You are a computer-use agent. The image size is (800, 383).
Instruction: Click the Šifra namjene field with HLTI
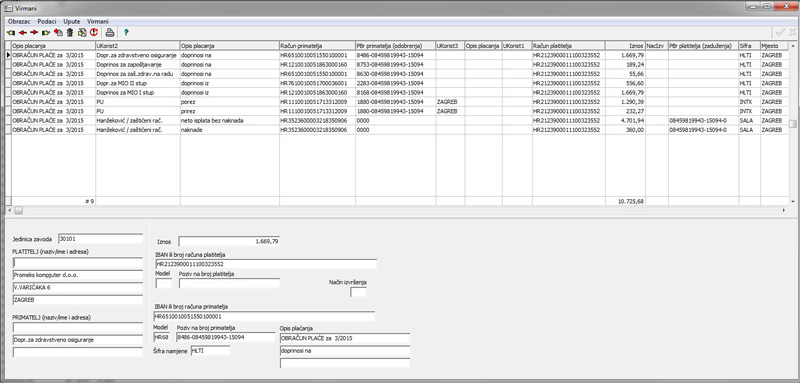[210, 350]
